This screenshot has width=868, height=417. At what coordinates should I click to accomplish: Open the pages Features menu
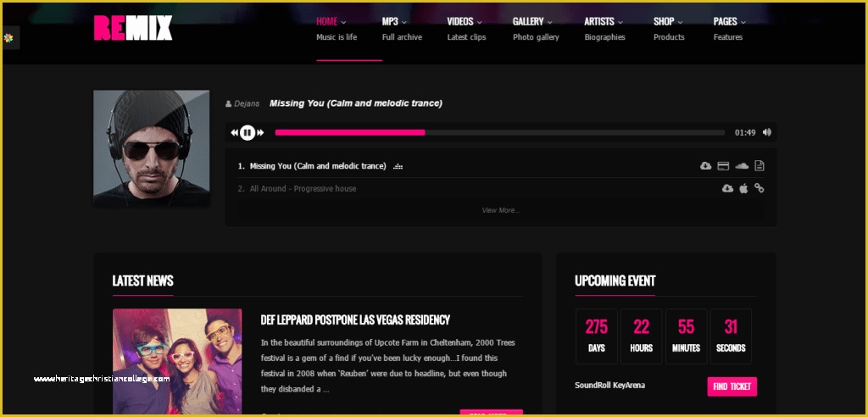pos(728,37)
